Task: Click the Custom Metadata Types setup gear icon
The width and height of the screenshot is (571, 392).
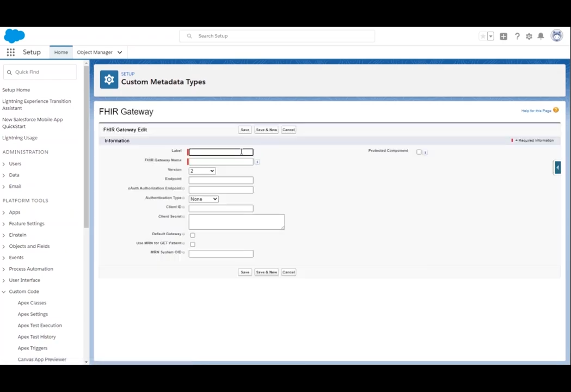Action: coord(109,79)
